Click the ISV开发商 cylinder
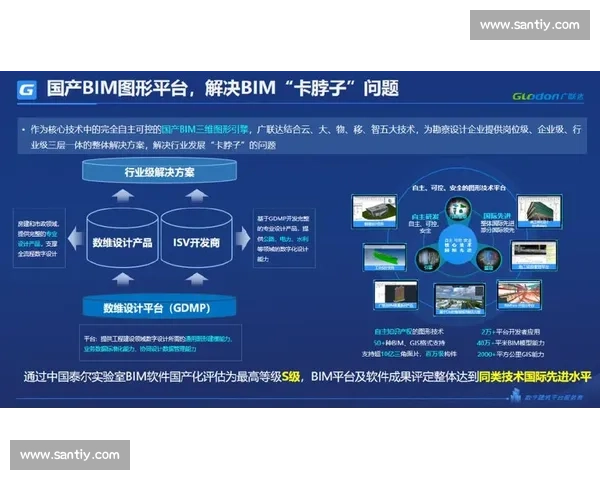The image size is (600, 480). (x=196, y=238)
